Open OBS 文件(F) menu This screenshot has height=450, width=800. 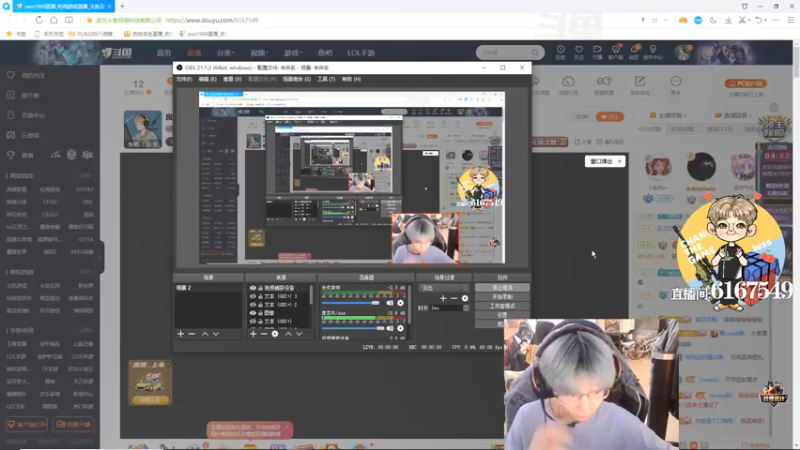click(184, 79)
